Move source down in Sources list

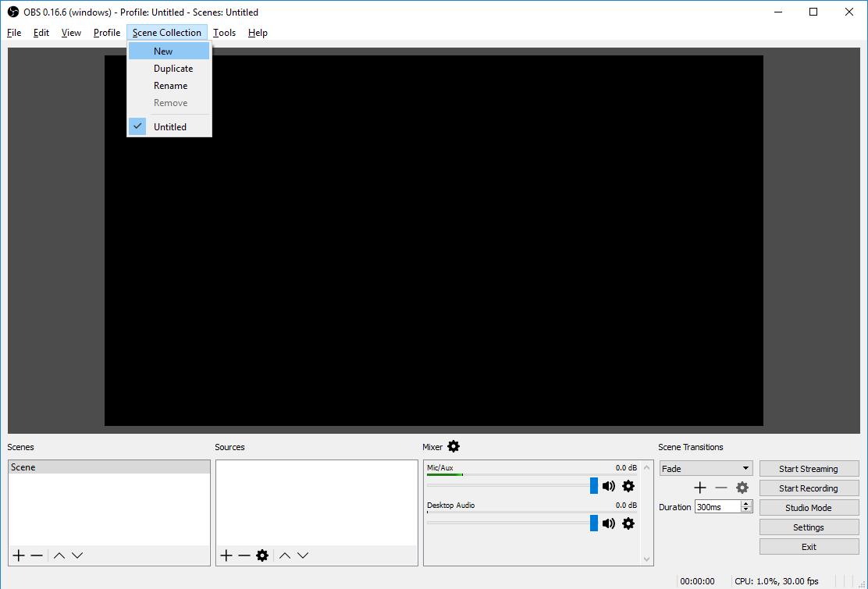coord(303,555)
